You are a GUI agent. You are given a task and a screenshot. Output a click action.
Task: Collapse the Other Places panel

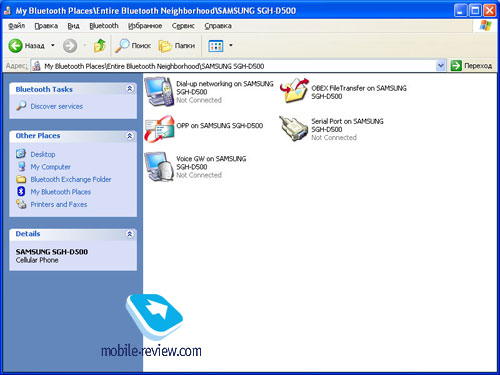pyautogui.click(x=130, y=136)
